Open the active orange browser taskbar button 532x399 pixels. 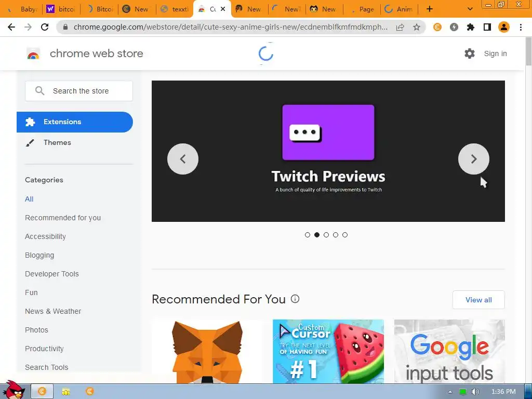point(42,392)
